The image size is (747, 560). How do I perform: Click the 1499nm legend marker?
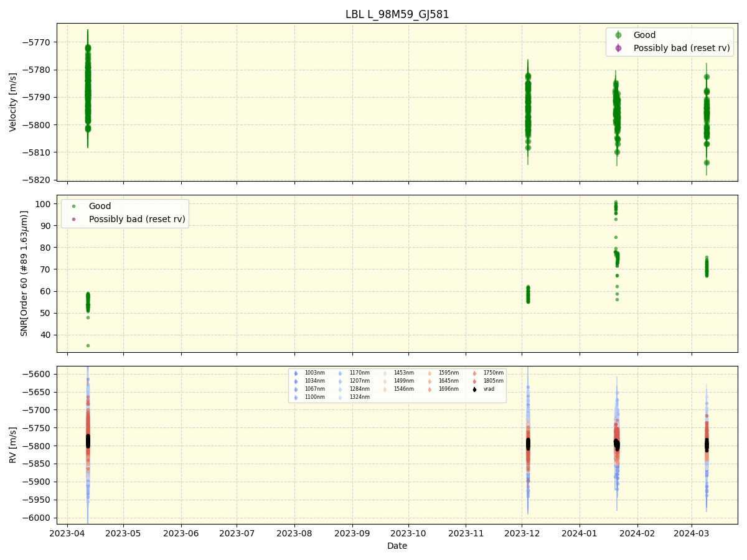click(x=385, y=381)
